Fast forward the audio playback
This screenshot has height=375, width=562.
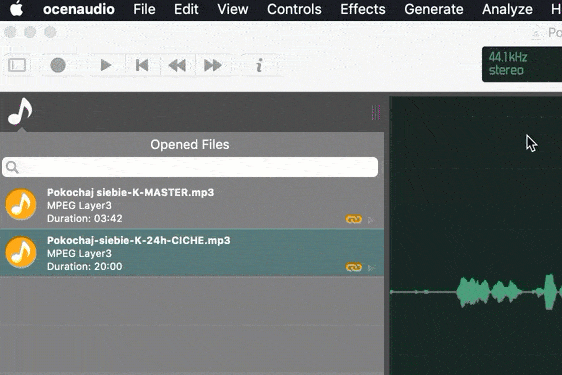(213, 65)
